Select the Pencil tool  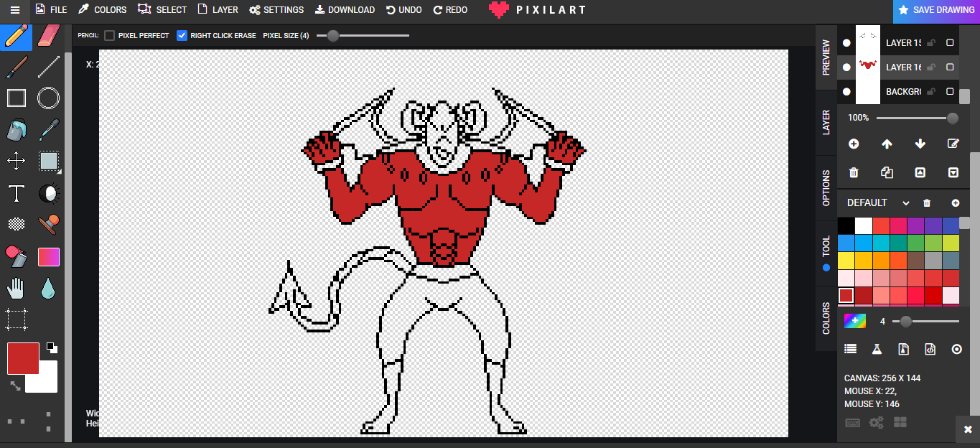[16, 35]
